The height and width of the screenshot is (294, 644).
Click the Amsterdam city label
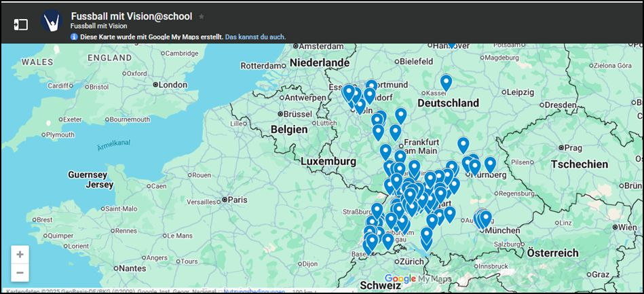321,46
